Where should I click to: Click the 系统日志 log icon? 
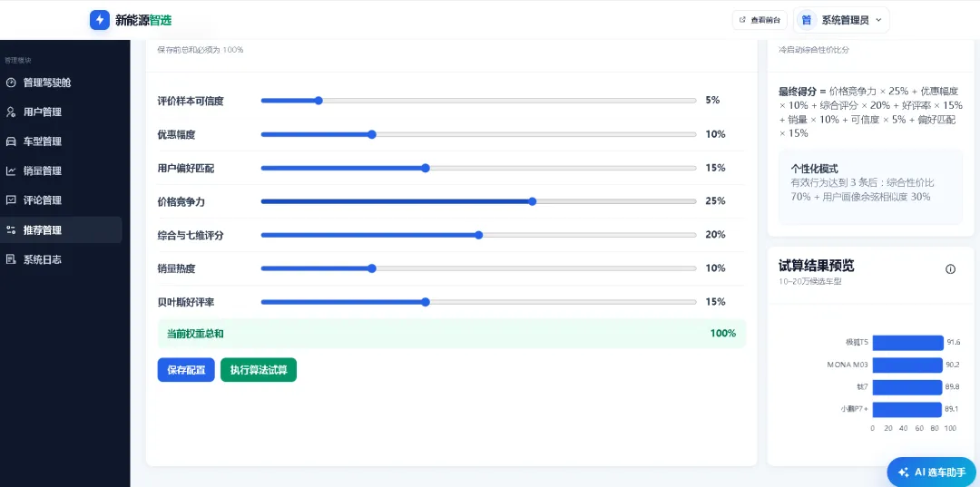pos(11,259)
